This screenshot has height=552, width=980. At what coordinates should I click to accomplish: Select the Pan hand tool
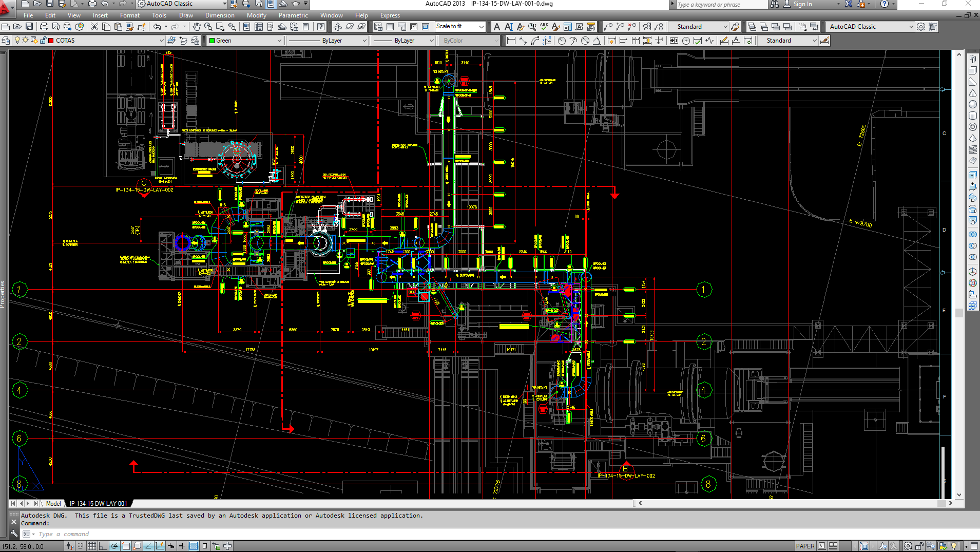coord(197,27)
